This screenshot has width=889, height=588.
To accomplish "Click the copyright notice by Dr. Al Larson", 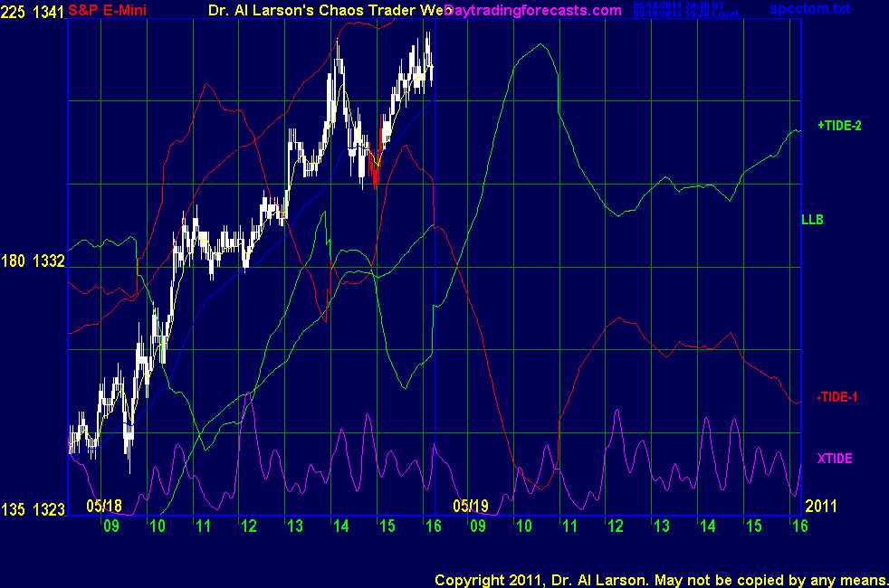I will 660,579.
